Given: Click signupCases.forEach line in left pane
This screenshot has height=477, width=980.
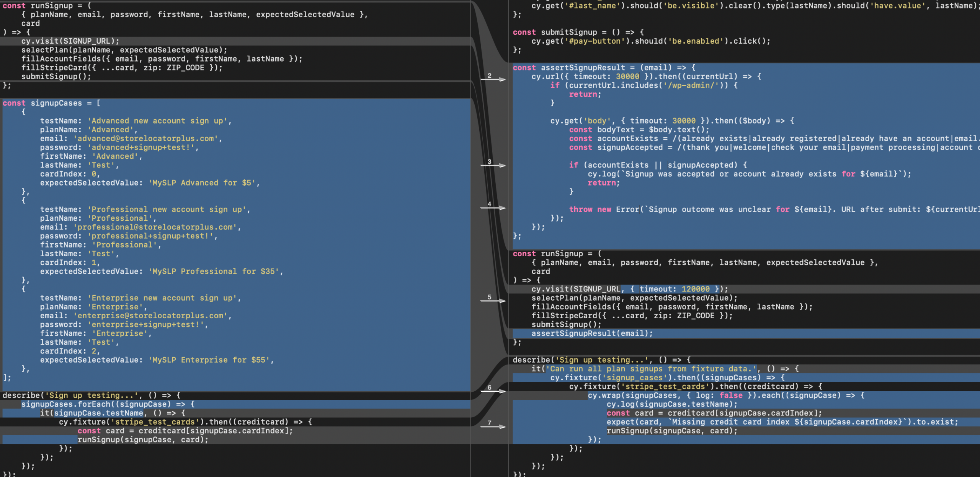Looking at the screenshot, I should pos(108,404).
